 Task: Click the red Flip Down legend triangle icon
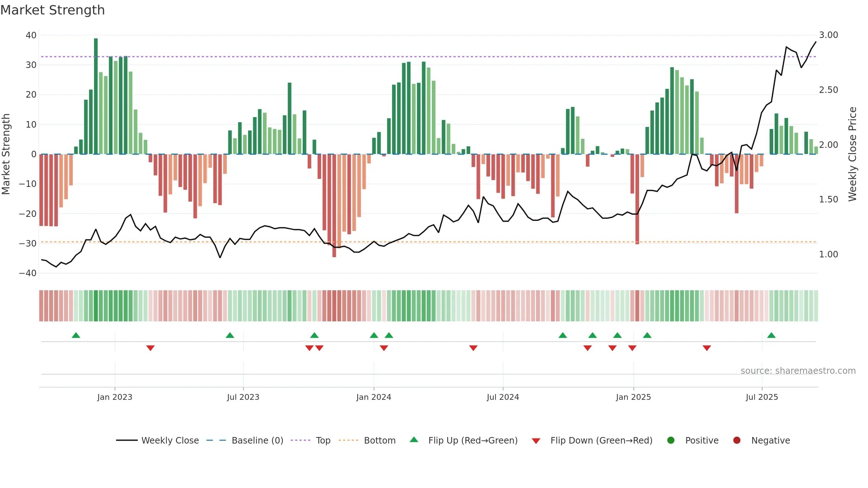pos(536,441)
